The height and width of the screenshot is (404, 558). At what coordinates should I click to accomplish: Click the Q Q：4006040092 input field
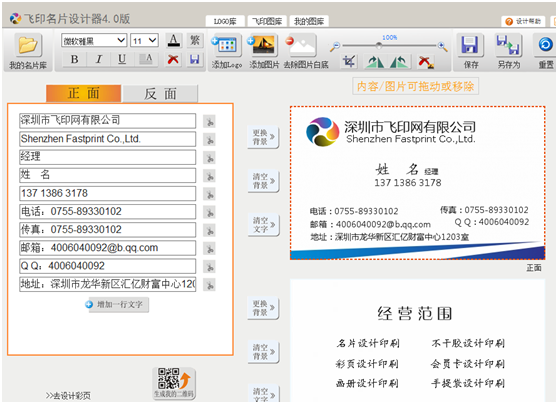(x=107, y=266)
